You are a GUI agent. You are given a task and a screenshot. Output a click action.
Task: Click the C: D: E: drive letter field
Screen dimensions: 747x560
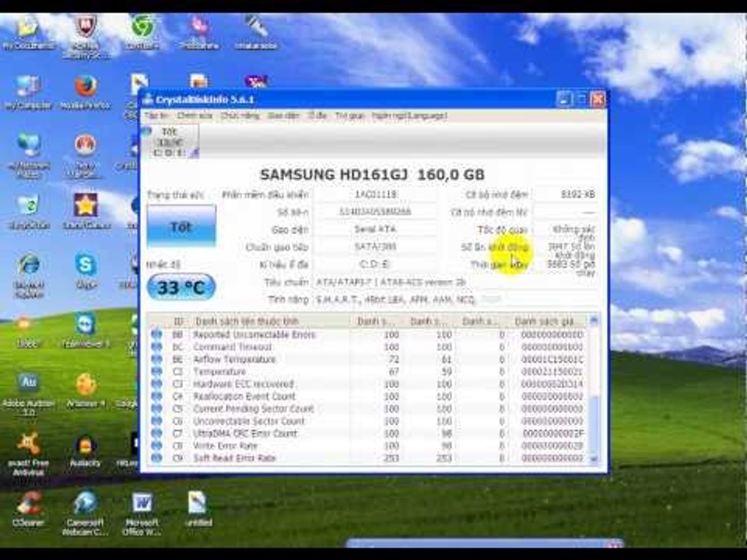click(375, 264)
